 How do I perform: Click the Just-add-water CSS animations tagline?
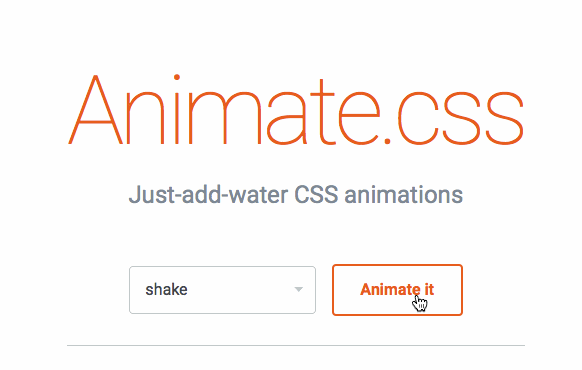pos(296,194)
